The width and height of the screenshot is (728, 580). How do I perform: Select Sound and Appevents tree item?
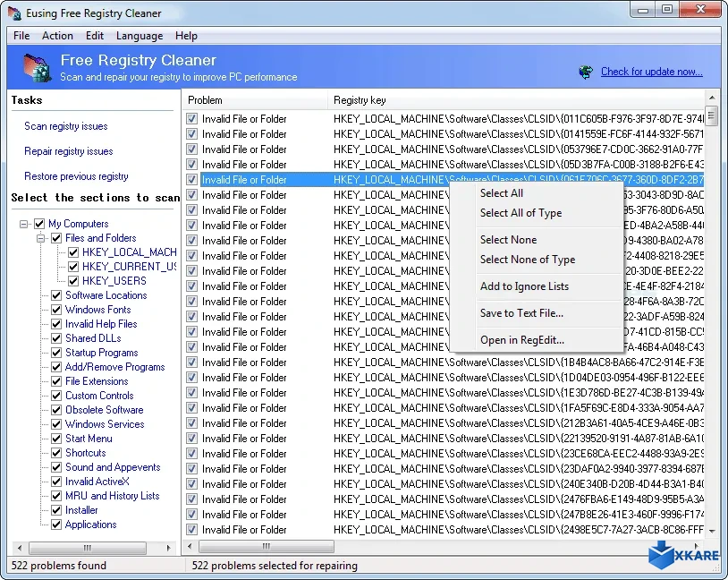(113, 467)
